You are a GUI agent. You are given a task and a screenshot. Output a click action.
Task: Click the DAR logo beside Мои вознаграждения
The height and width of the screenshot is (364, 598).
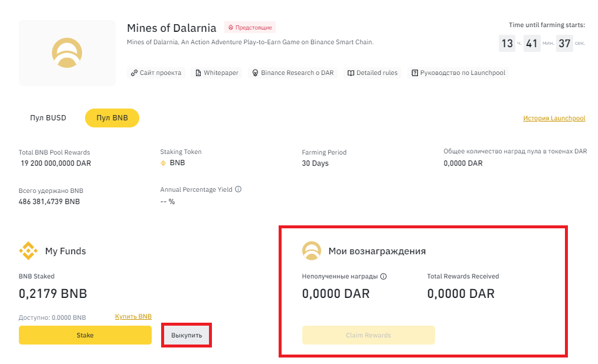[312, 251]
